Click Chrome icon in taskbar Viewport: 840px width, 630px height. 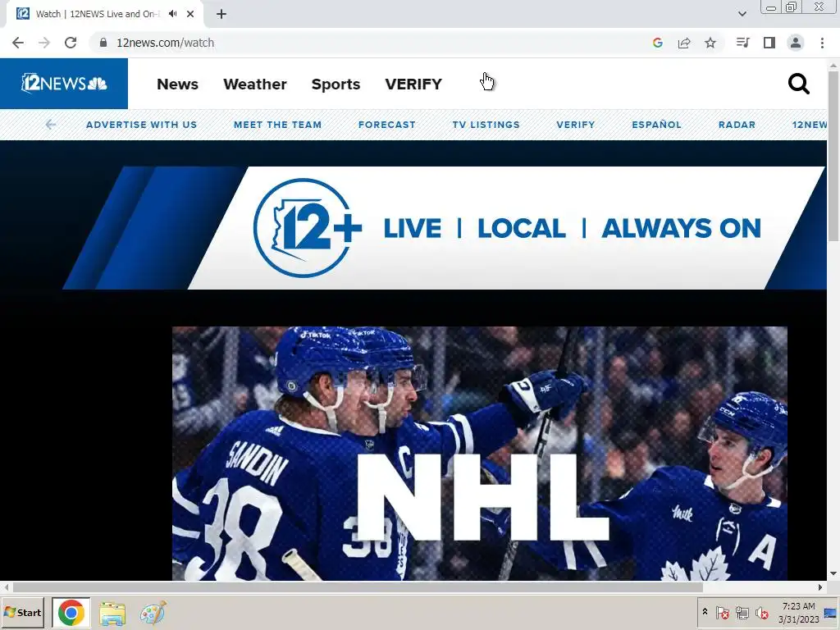point(71,612)
